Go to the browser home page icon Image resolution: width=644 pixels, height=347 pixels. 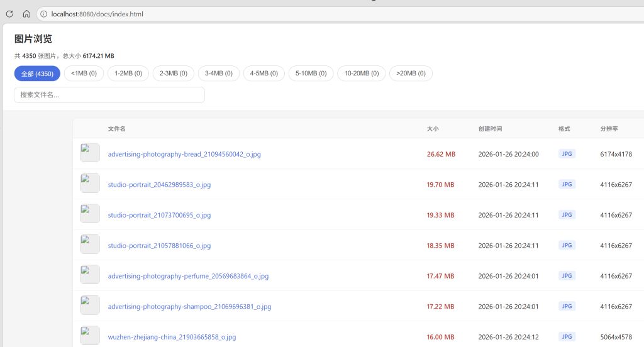tap(26, 14)
